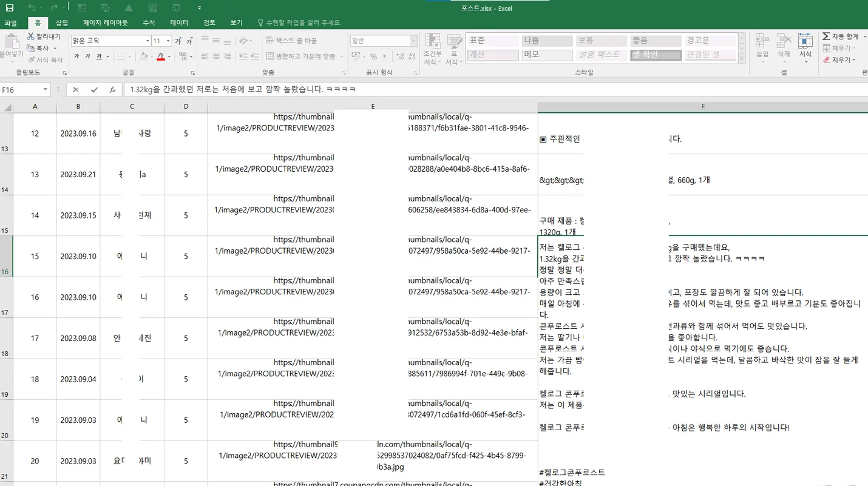Image resolution: width=868 pixels, height=486 pixels.
Task: Switch to the 데이터 data tab
Action: coord(179,22)
